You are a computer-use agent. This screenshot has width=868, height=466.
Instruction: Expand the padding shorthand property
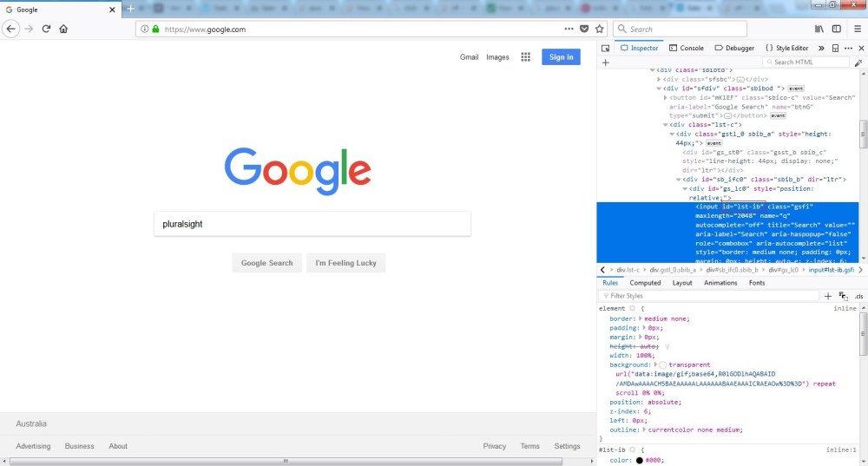[644, 328]
